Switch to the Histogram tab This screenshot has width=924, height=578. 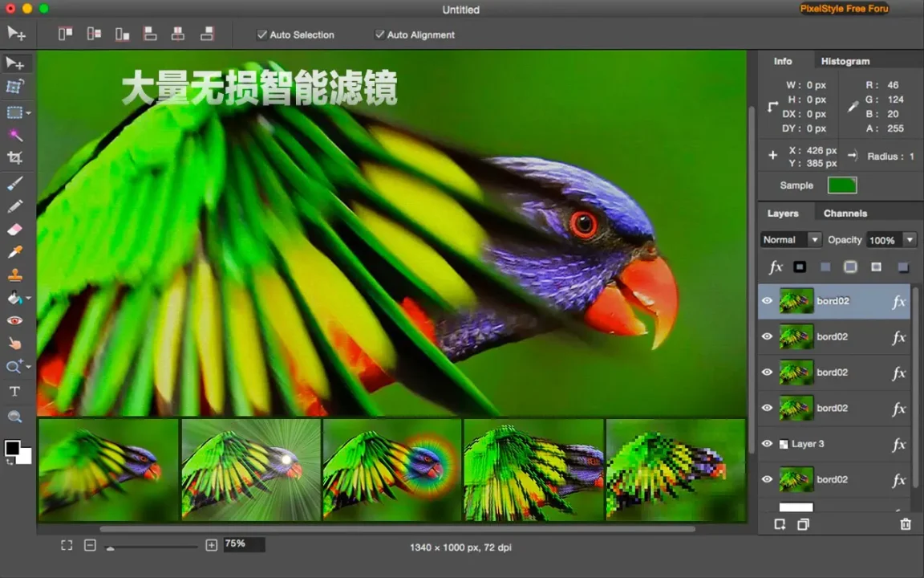[x=845, y=61]
